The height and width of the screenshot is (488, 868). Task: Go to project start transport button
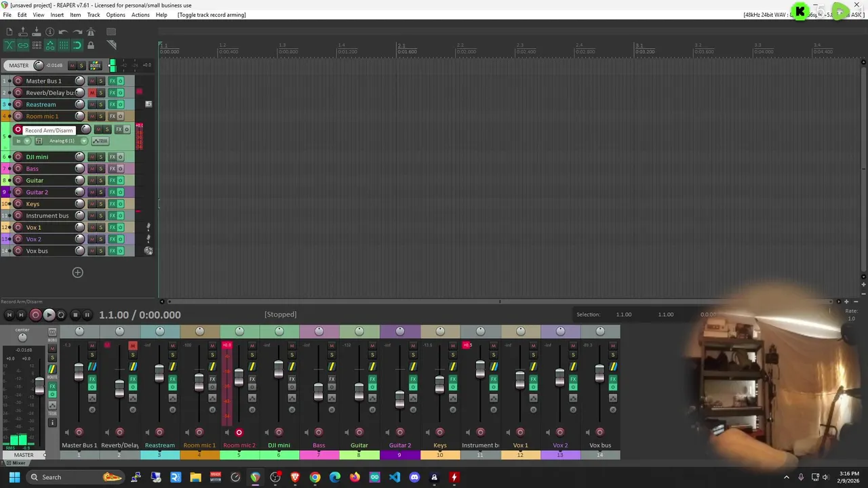(9, 314)
